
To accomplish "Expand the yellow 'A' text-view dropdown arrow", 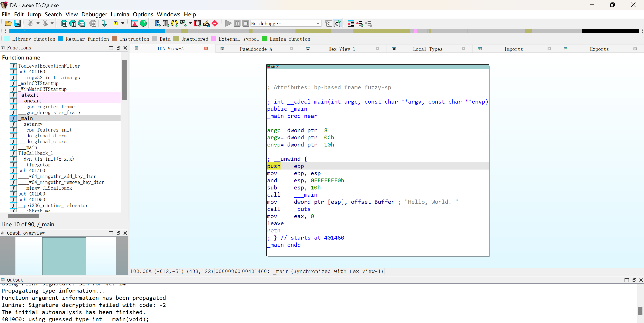I will click(x=123, y=23).
